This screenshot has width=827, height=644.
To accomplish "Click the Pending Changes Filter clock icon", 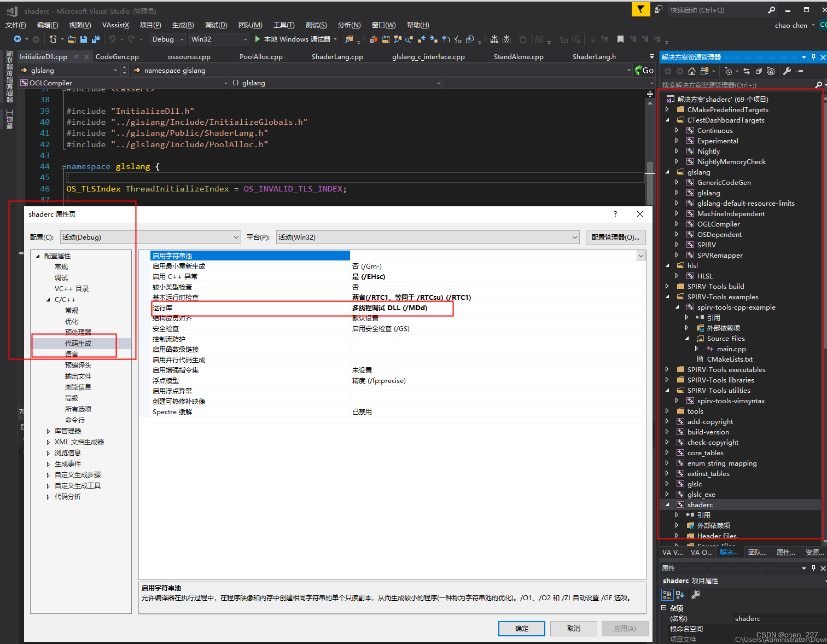I will coord(729,71).
